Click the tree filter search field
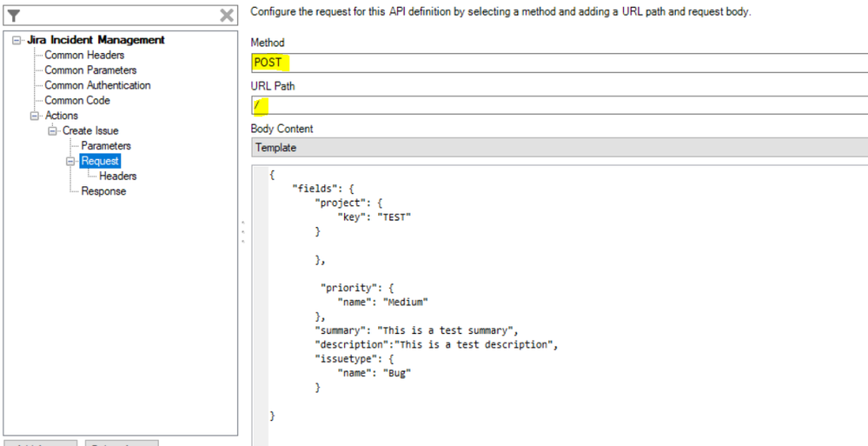This screenshot has width=868, height=446. tap(120, 15)
